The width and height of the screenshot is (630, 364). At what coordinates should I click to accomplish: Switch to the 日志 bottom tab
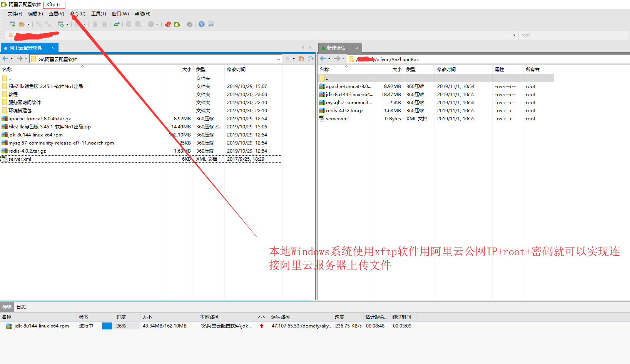pos(21,307)
